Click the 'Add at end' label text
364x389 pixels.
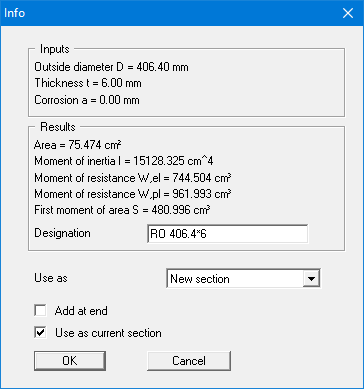coord(81,311)
